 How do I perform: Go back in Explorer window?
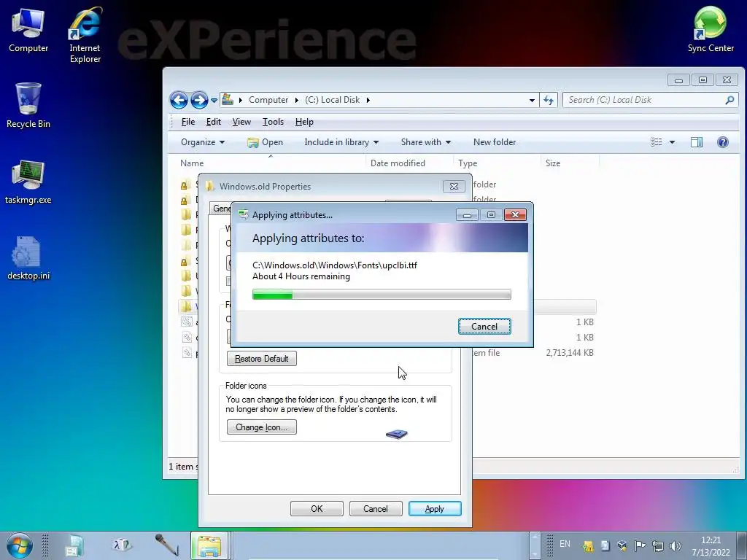pyautogui.click(x=179, y=100)
